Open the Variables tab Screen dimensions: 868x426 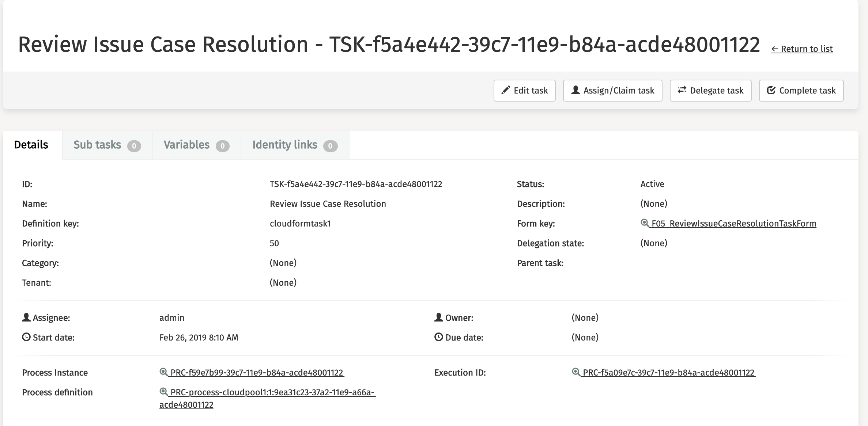pyautogui.click(x=186, y=145)
